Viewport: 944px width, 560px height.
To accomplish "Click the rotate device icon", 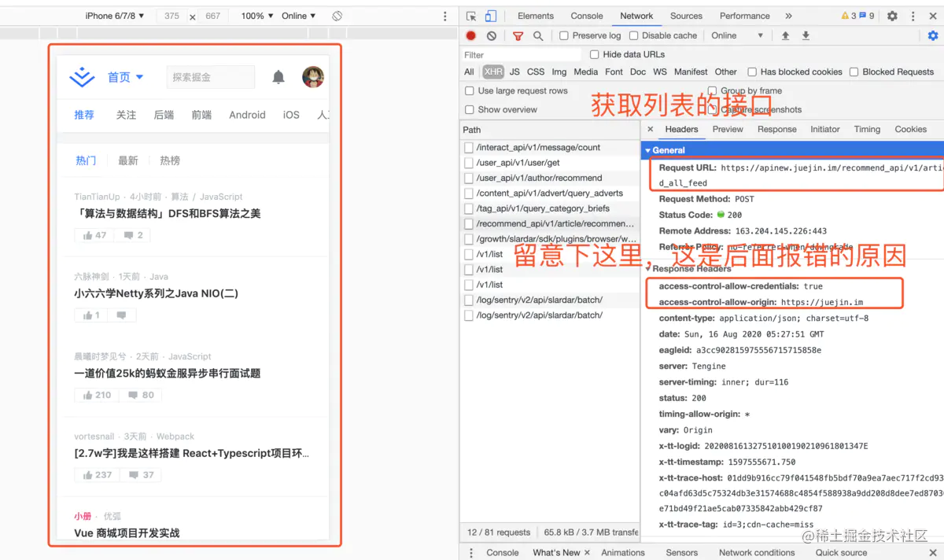I will (x=337, y=16).
